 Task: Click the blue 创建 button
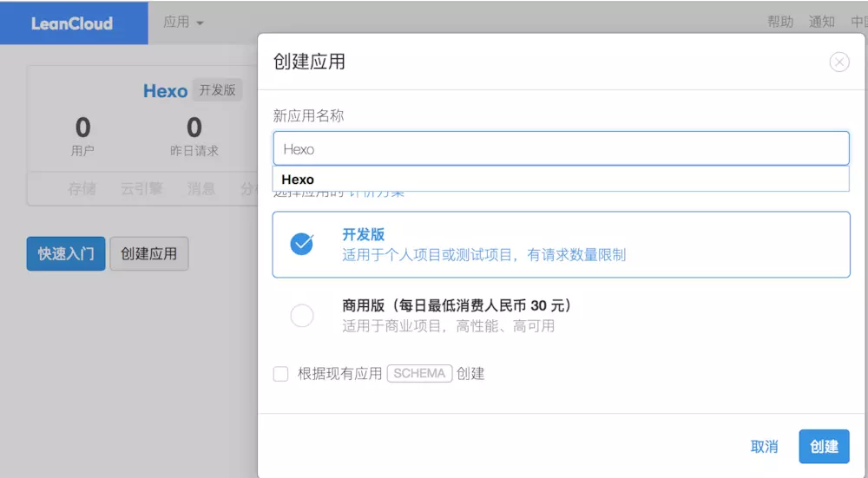coord(824,447)
